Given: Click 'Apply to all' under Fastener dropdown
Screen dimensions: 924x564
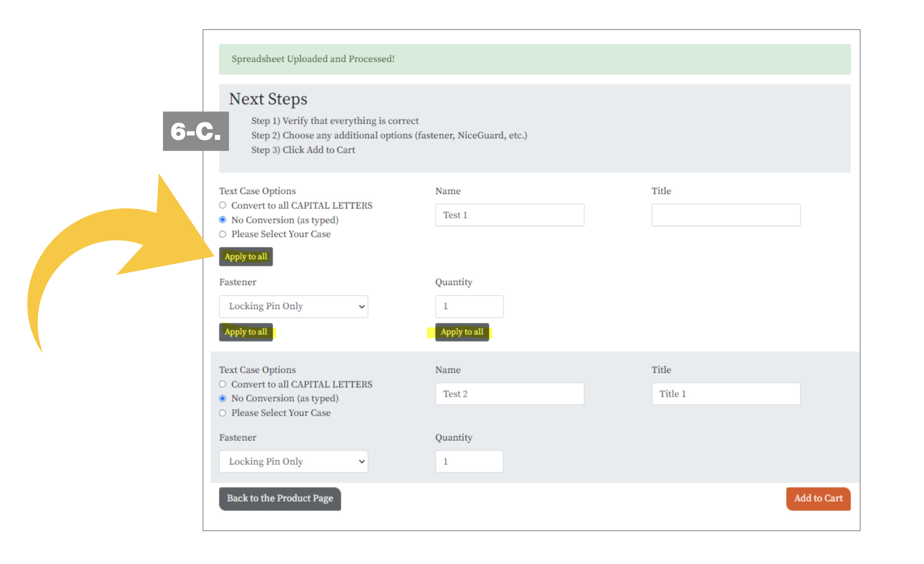Looking at the screenshot, I should (246, 332).
